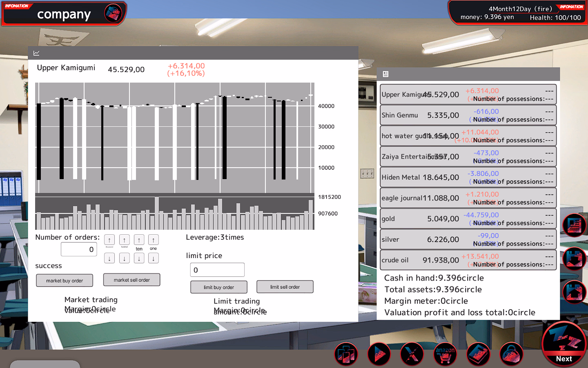Select crude oil in the stock list
The height and width of the screenshot is (368, 588).
468,260
